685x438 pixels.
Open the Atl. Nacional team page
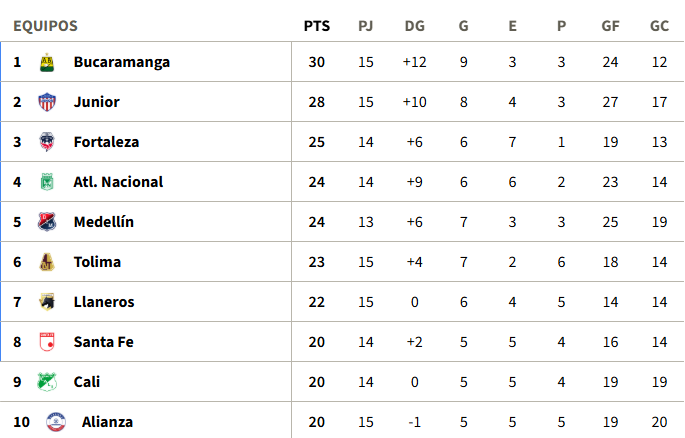(118, 182)
